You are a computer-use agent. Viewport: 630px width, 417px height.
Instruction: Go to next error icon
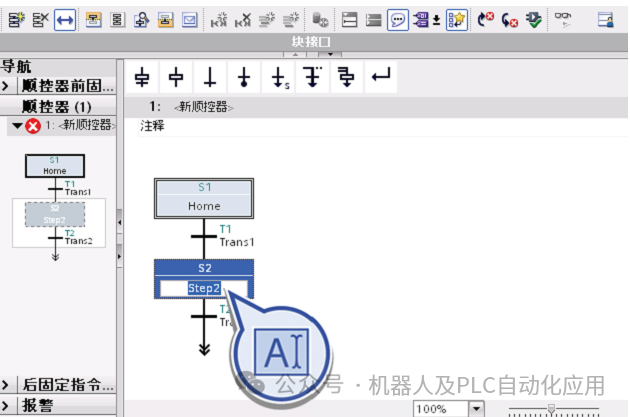tap(509, 20)
